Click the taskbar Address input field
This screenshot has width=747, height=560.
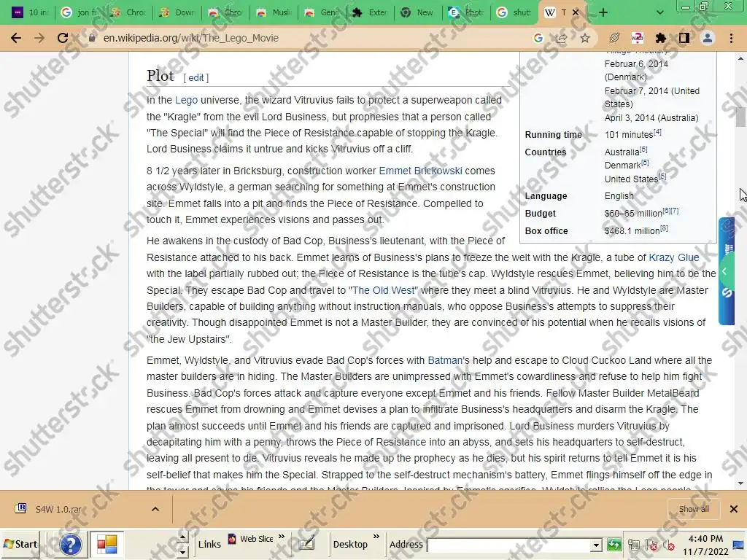coord(509,544)
